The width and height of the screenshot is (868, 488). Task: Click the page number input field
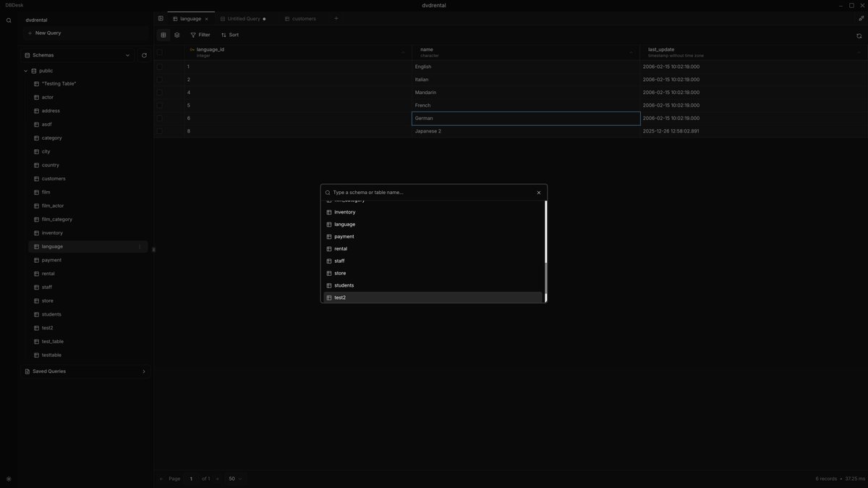191,479
